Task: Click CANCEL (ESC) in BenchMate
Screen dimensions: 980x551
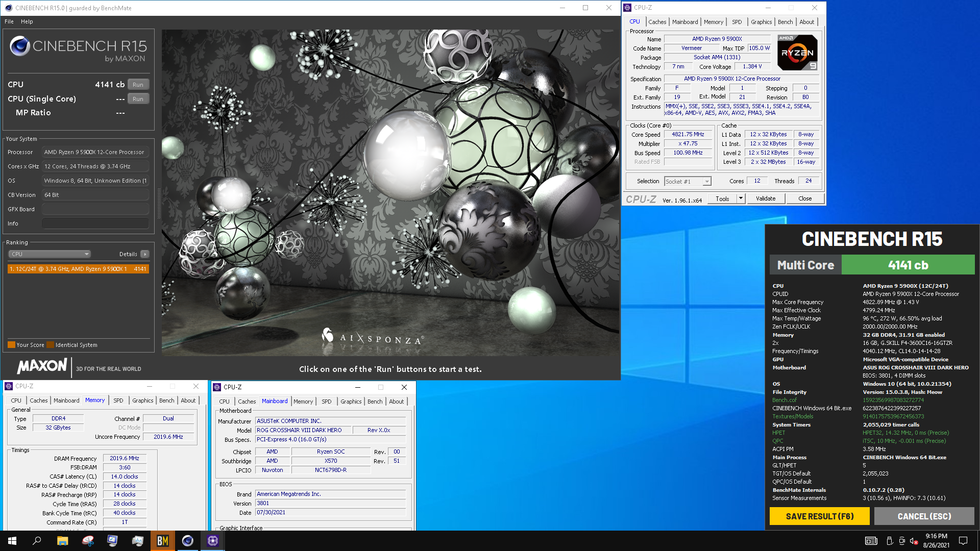Action: pos(924,516)
